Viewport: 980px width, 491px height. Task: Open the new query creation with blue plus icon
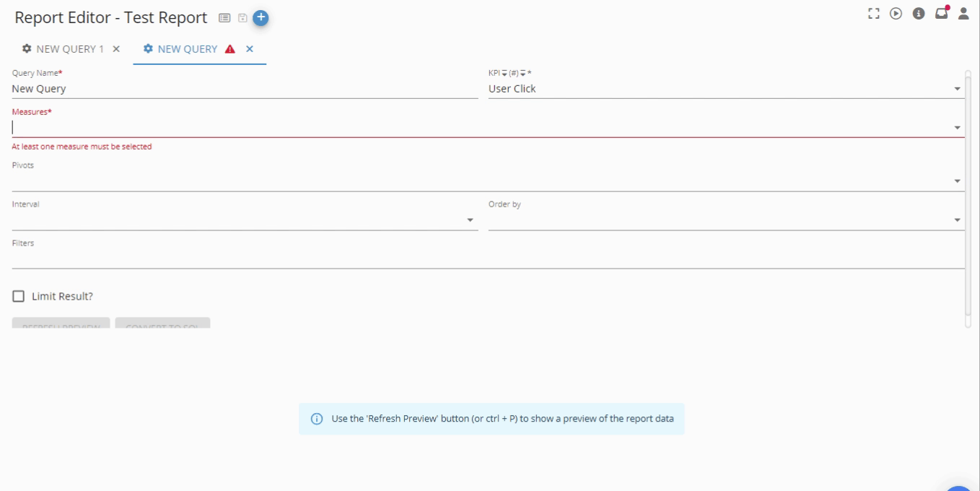(x=261, y=17)
